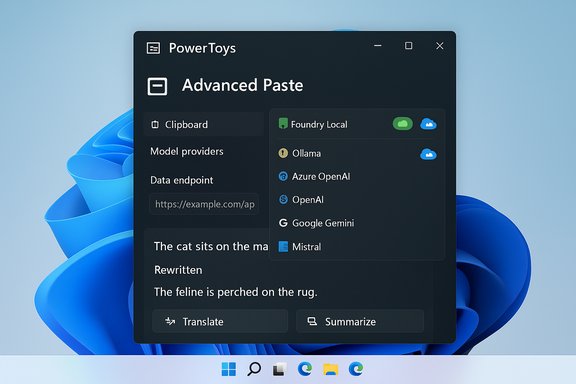Click the blue cloud icon next to Foundry Local
Screen dimensions: 576x384
click(428, 124)
